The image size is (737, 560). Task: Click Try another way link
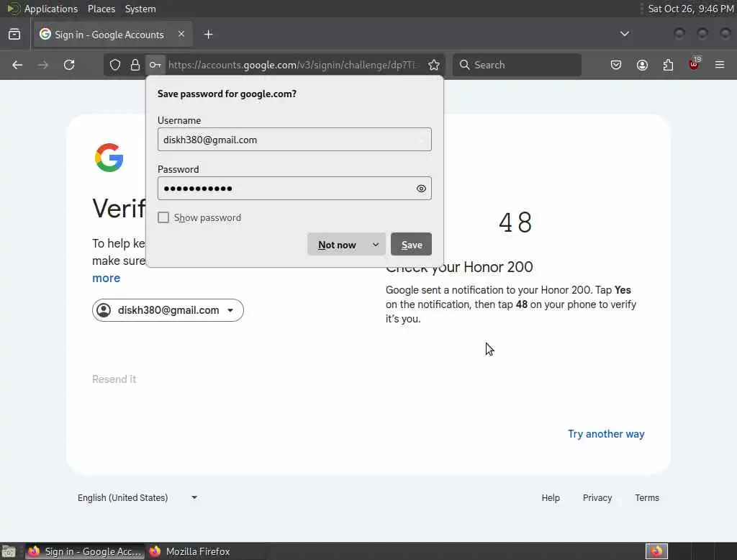coord(606,434)
